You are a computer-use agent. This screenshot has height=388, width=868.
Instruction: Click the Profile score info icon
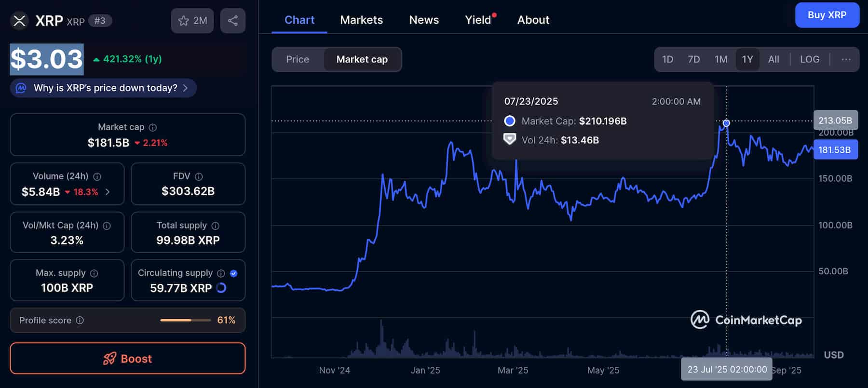(x=80, y=321)
